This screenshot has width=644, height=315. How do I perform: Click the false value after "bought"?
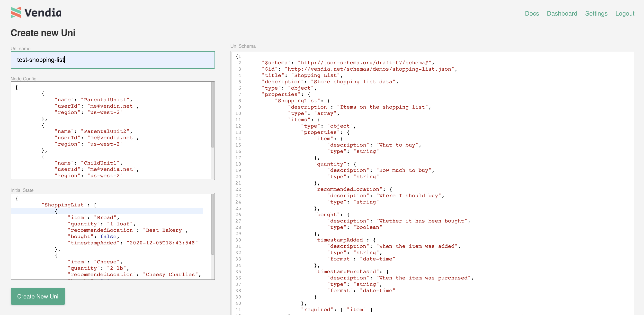(108, 236)
